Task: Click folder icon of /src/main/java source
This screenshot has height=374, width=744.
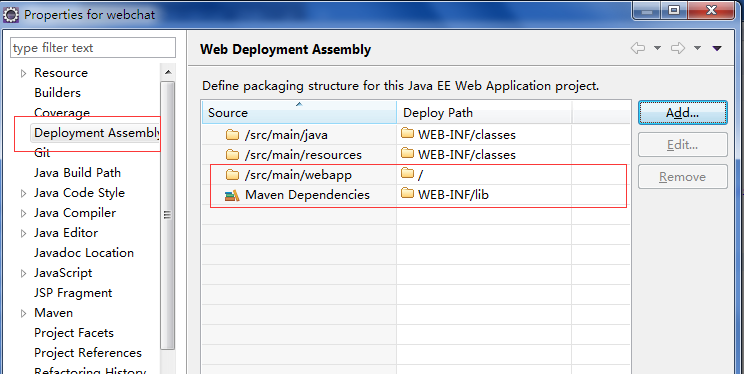Action: tap(232, 135)
